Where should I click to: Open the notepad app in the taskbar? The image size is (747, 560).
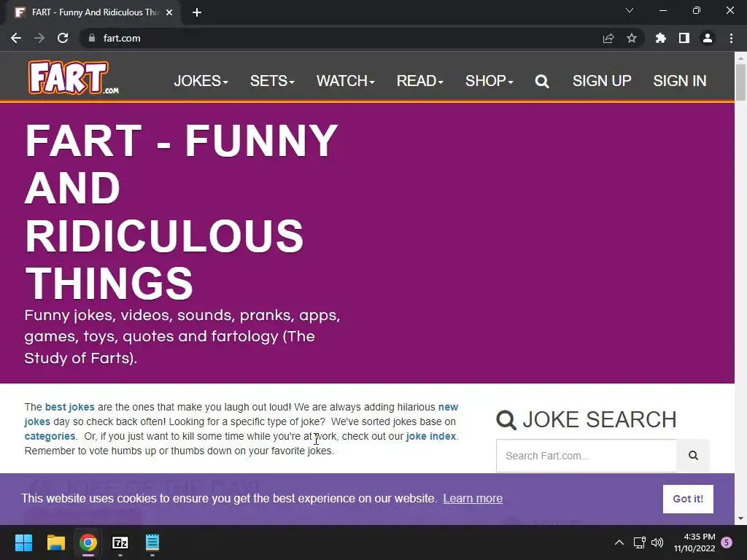point(152,542)
